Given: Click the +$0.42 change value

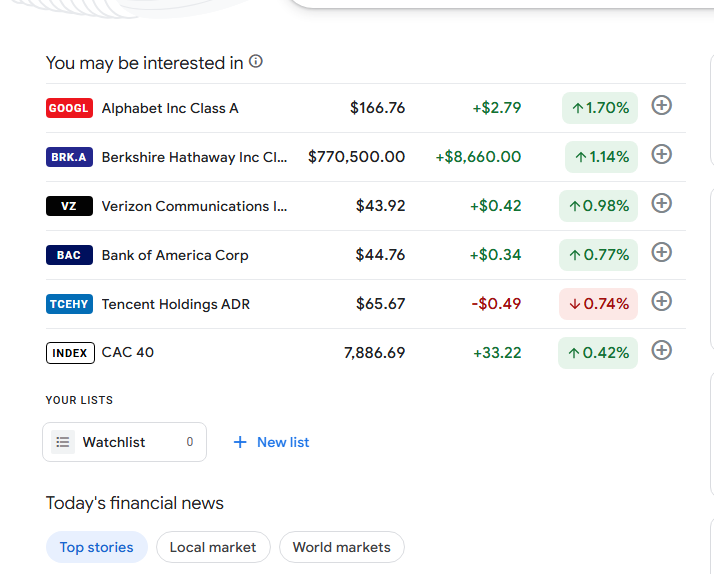Looking at the screenshot, I should pyautogui.click(x=496, y=206).
